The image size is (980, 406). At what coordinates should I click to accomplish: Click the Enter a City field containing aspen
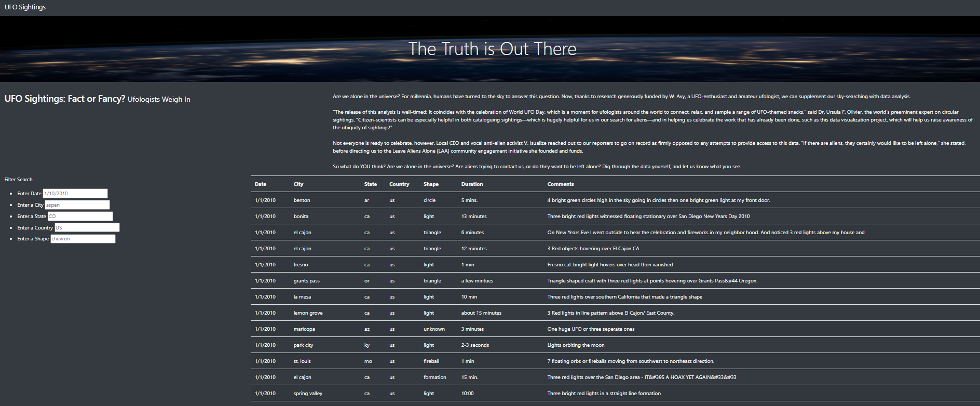coord(77,205)
